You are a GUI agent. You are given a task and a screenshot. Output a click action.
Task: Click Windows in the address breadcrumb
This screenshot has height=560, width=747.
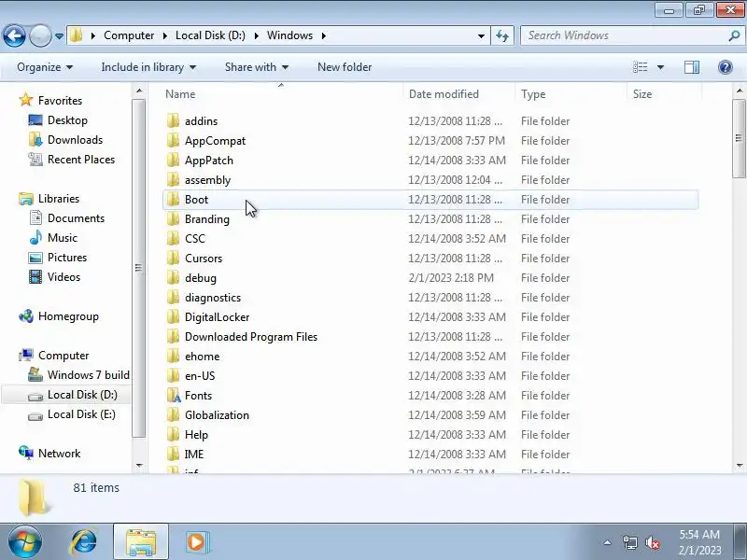pyautogui.click(x=289, y=35)
